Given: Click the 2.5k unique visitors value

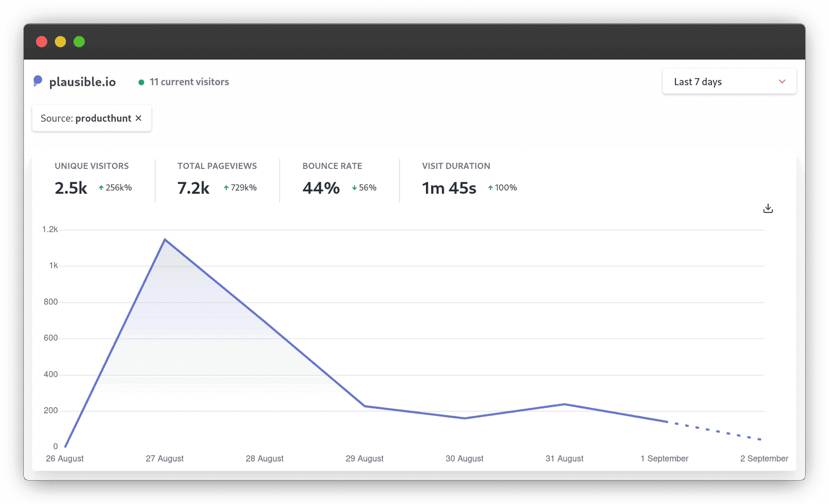Looking at the screenshot, I should click(70, 188).
